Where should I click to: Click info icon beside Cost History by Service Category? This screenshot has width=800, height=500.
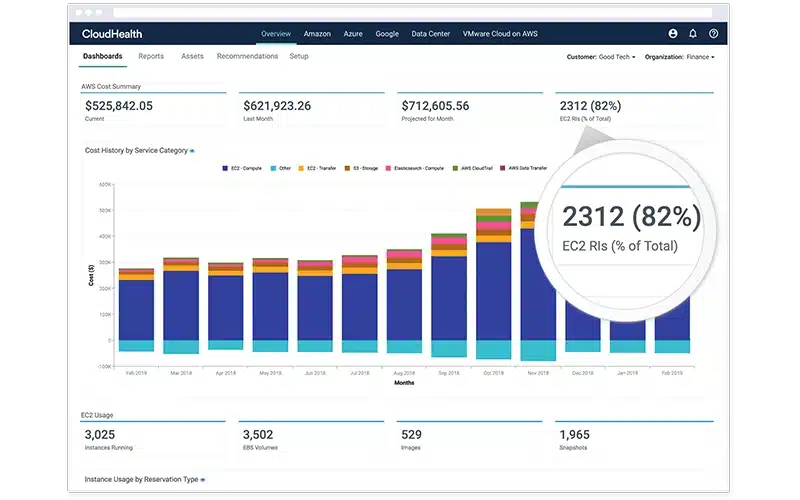pyautogui.click(x=192, y=151)
